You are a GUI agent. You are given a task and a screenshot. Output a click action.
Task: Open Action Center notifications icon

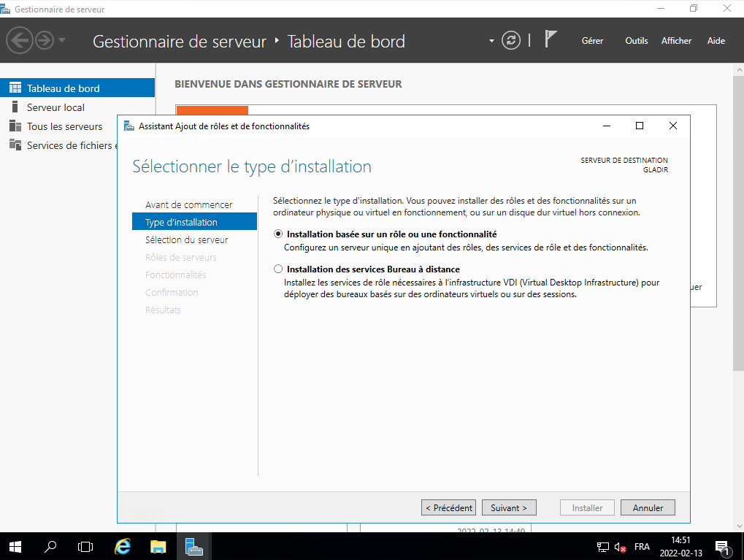[723, 548]
